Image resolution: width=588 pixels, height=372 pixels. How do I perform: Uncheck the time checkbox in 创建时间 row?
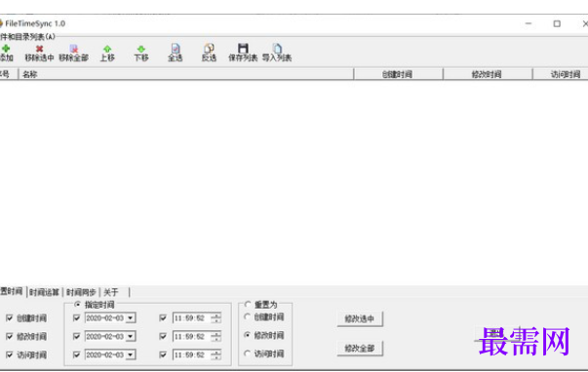click(163, 317)
